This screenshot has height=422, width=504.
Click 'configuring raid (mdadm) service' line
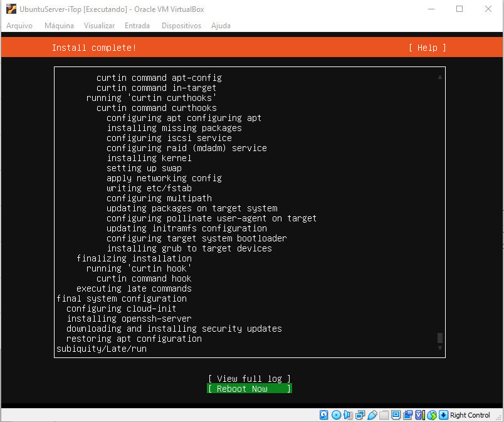click(x=187, y=148)
